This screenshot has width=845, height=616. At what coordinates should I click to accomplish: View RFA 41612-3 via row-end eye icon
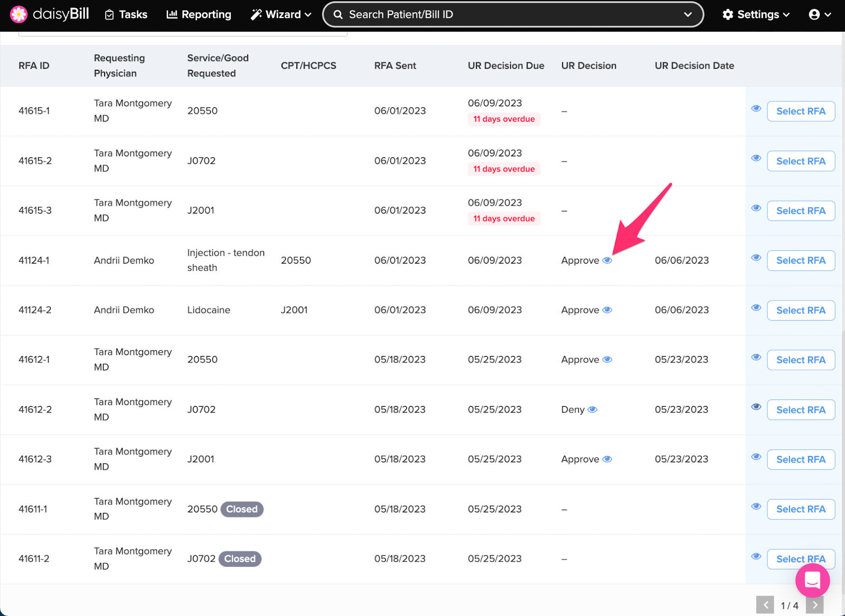(756, 456)
